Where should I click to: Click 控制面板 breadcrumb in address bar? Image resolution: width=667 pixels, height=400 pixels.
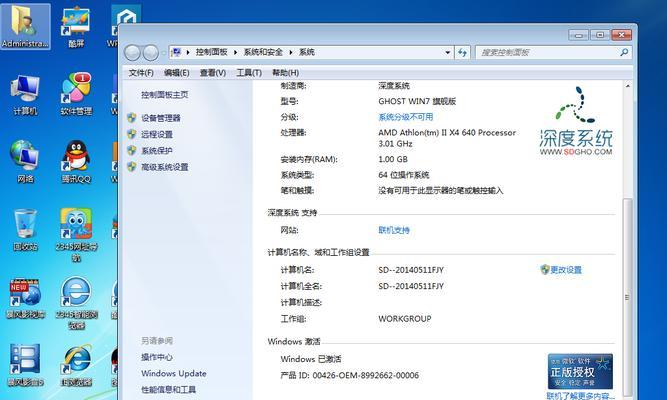[x=211, y=52]
